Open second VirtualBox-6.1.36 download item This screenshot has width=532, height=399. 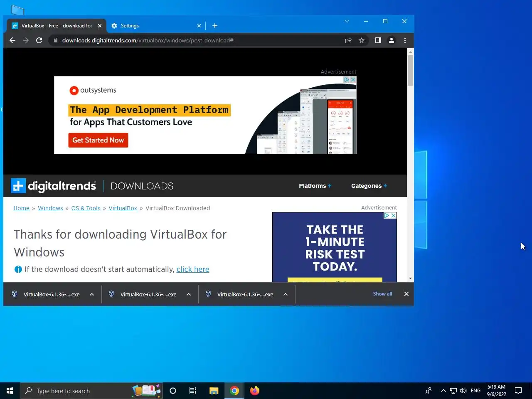tap(143, 294)
